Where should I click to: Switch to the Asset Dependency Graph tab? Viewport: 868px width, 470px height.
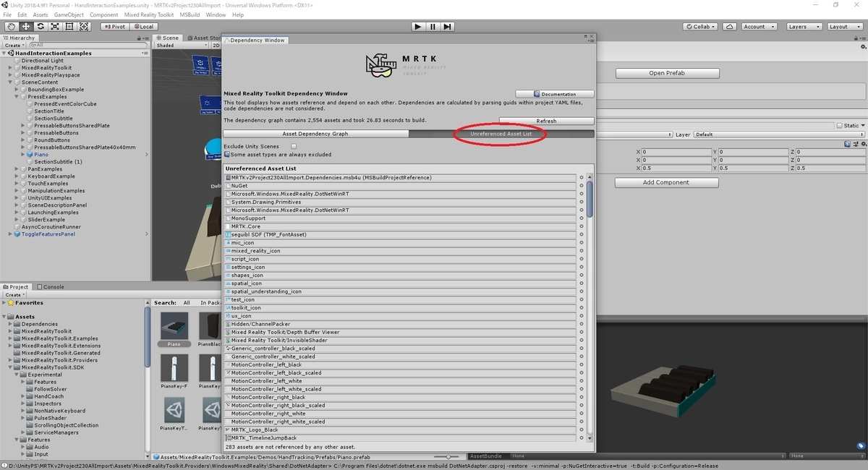pyautogui.click(x=315, y=134)
